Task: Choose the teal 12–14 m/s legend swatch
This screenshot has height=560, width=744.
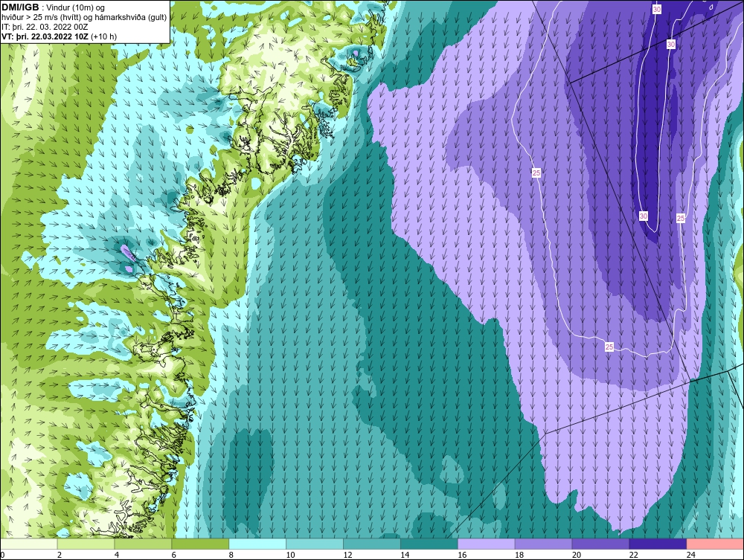Action: (x=372, y=544)
